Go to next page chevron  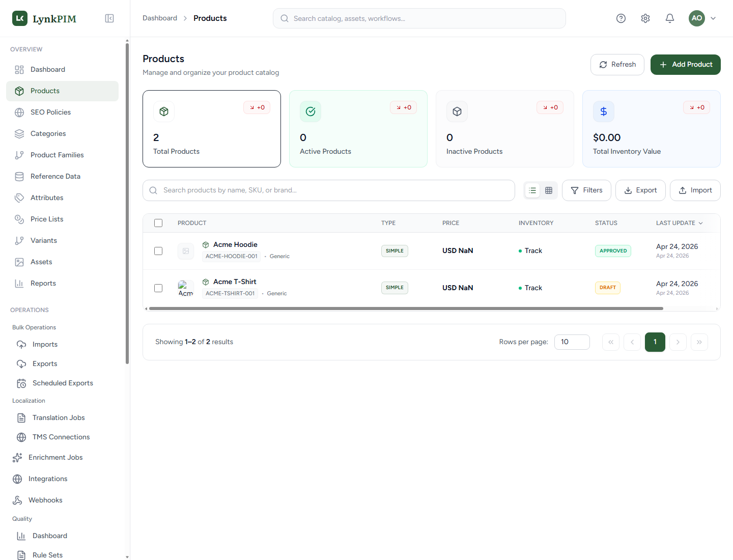(678, 342)
